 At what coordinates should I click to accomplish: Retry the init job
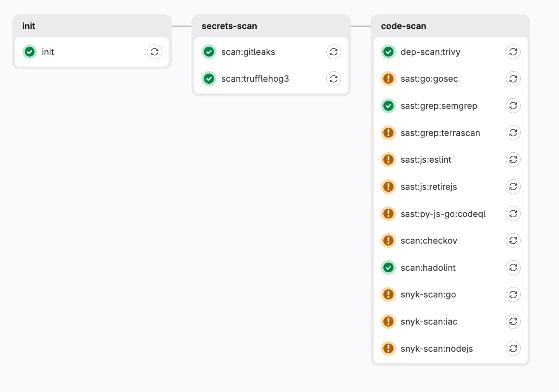click(x=155, y=52)
